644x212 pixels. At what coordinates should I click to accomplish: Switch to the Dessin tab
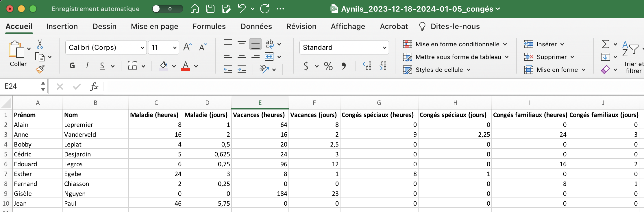(104, 26)
